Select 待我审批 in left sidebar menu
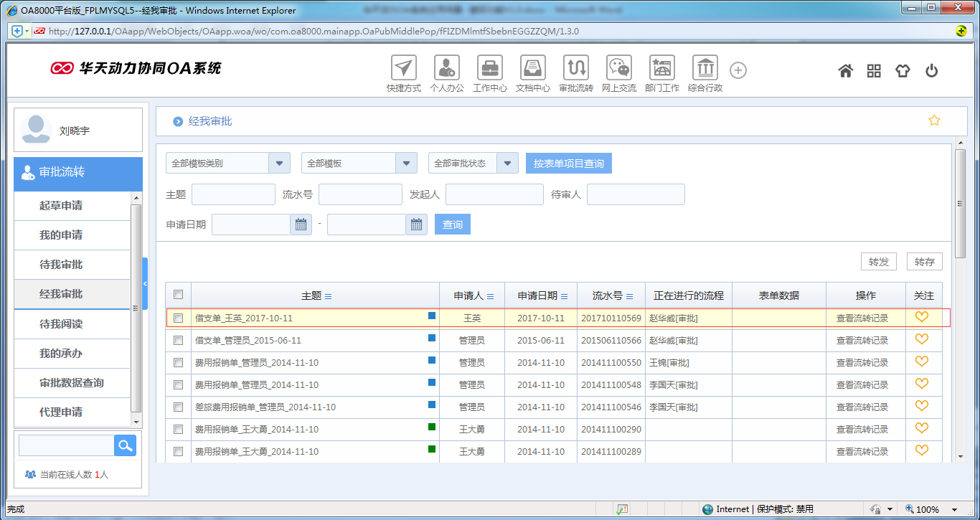This screenshot has height=520, width=980. [61, 265]
